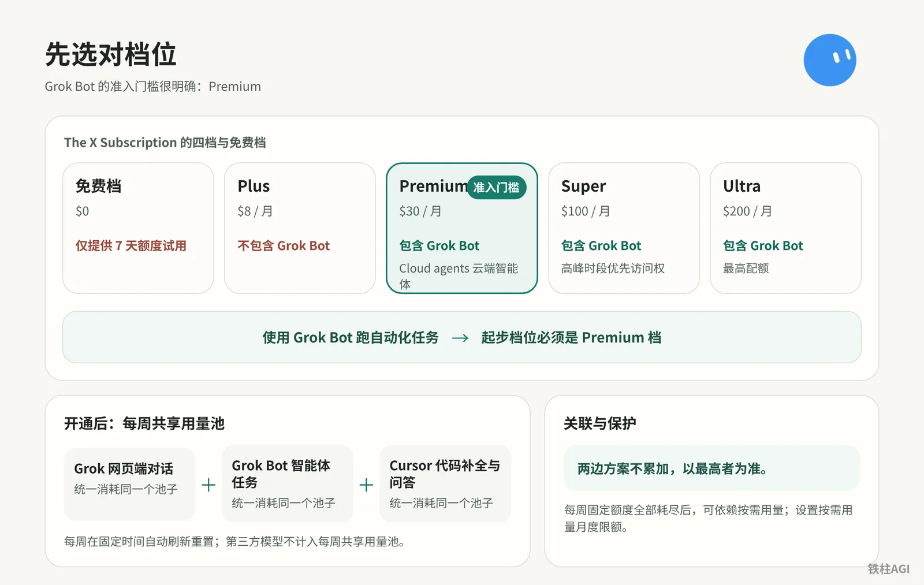
Task: Click "包含 Grok Bot" in the Ultra card
Action: [x=763, y=246]
